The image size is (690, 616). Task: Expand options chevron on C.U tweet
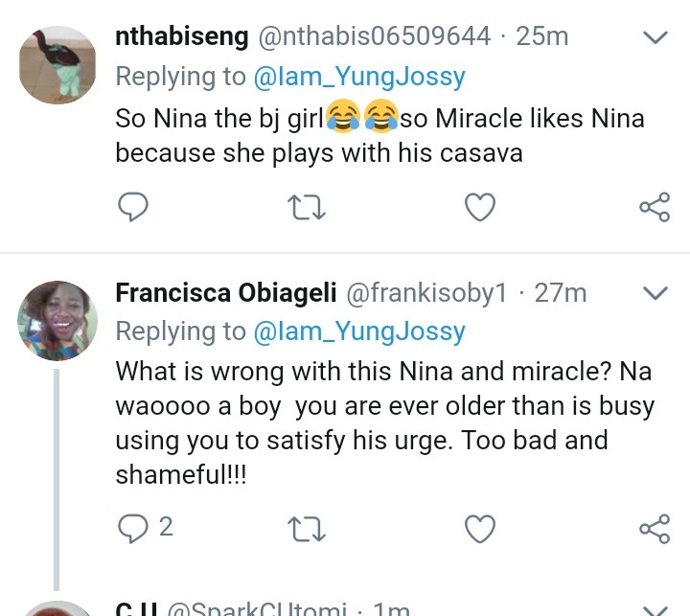coord(654,609)
